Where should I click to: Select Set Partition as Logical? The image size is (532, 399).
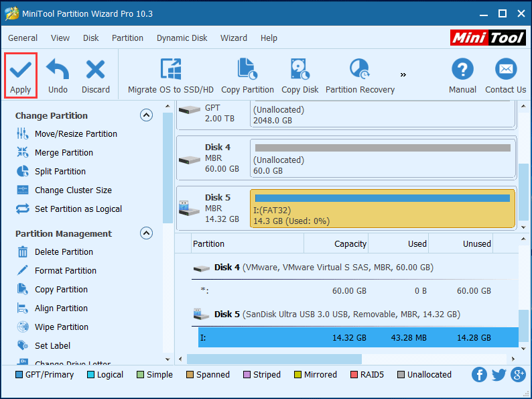[x=69, y=209]
